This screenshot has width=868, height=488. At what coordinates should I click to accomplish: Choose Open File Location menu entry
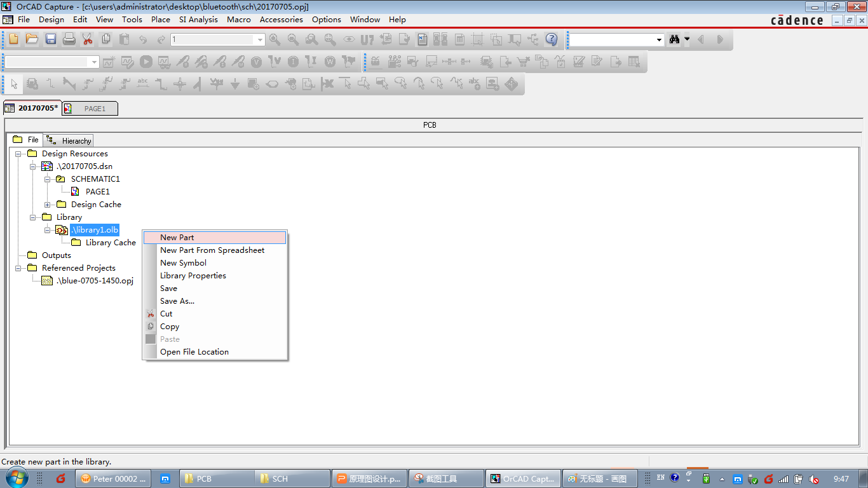click(x=215, y=352)
